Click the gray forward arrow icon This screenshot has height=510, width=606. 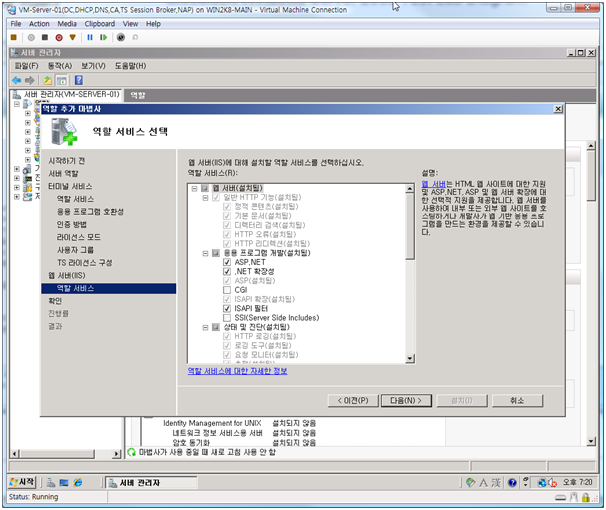pyautogui.click(x=29, y=80)
